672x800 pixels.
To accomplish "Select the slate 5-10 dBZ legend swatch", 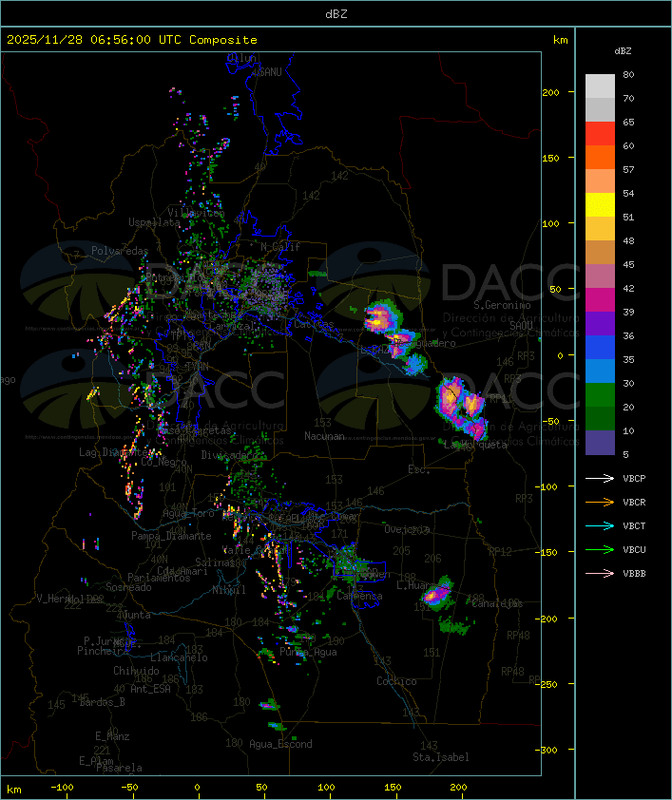I will pos(600,443).
